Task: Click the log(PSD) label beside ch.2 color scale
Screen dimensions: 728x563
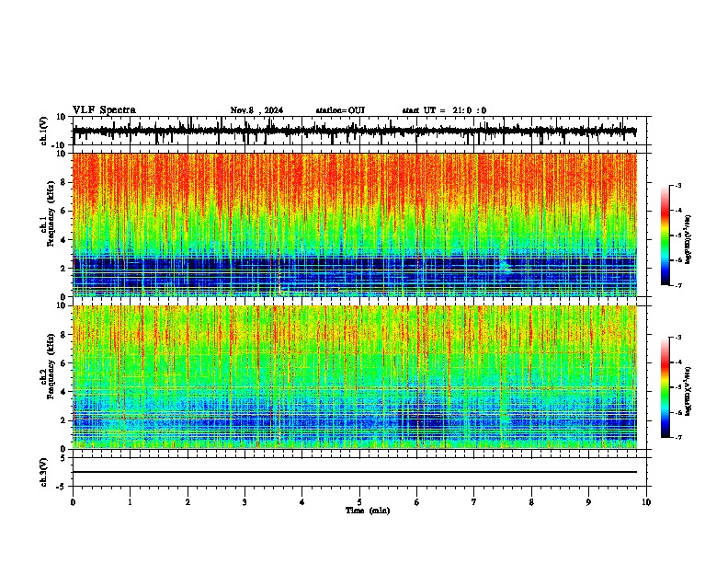Action: coord(688,392)
